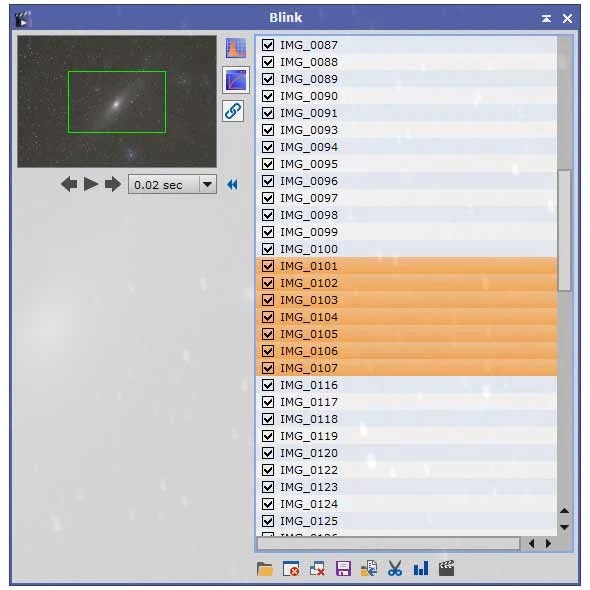The image size is (590, 590).
Task: Select the IMG_0088 file row
Action: (406, 62)
